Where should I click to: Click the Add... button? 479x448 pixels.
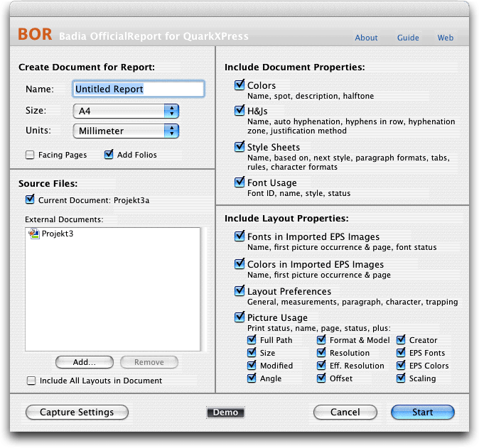click(x=85, y=362)
